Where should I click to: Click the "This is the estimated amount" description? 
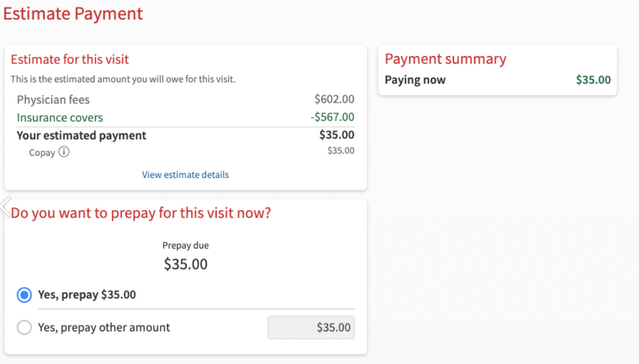click(123, 79)
